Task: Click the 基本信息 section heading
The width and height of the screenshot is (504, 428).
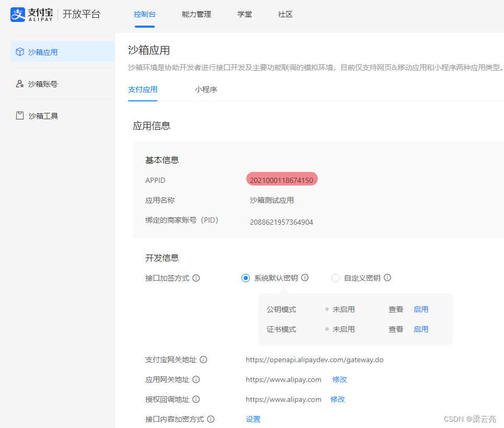Action: click(x=162, y=160)
